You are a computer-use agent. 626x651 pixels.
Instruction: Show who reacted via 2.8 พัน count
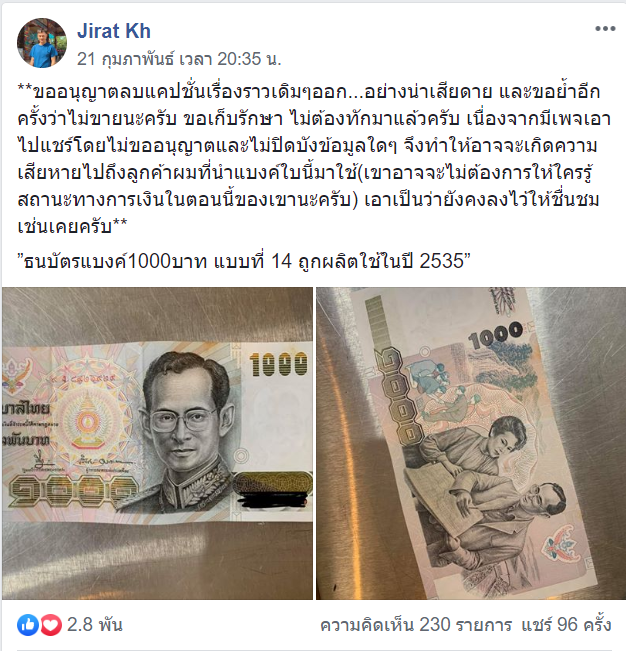(95, 625)
